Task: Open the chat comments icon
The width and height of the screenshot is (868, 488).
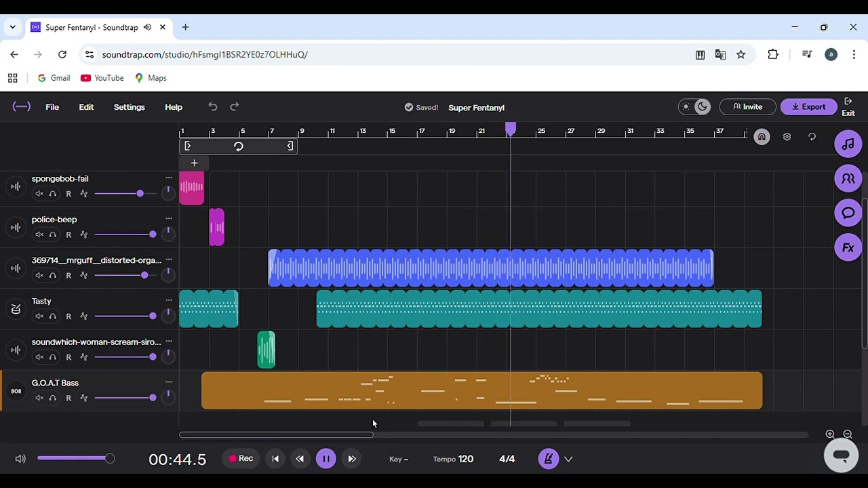Action: tap(848, 213)
